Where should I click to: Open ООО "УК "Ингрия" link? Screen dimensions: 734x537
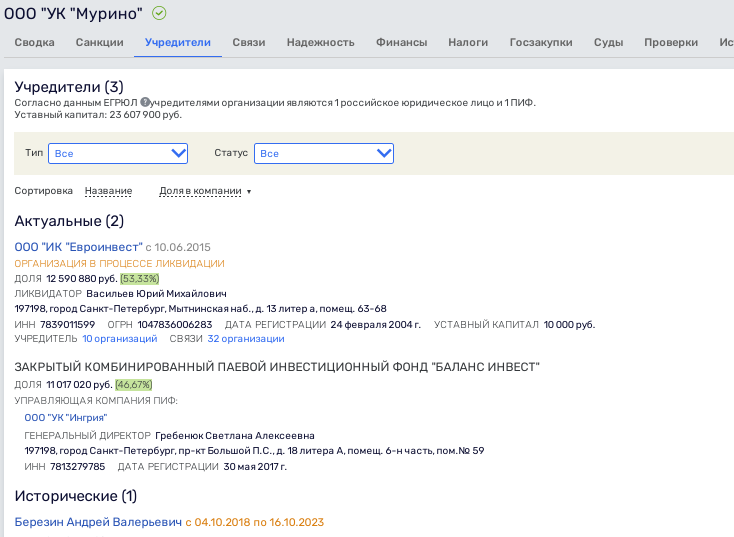point(66,418)
